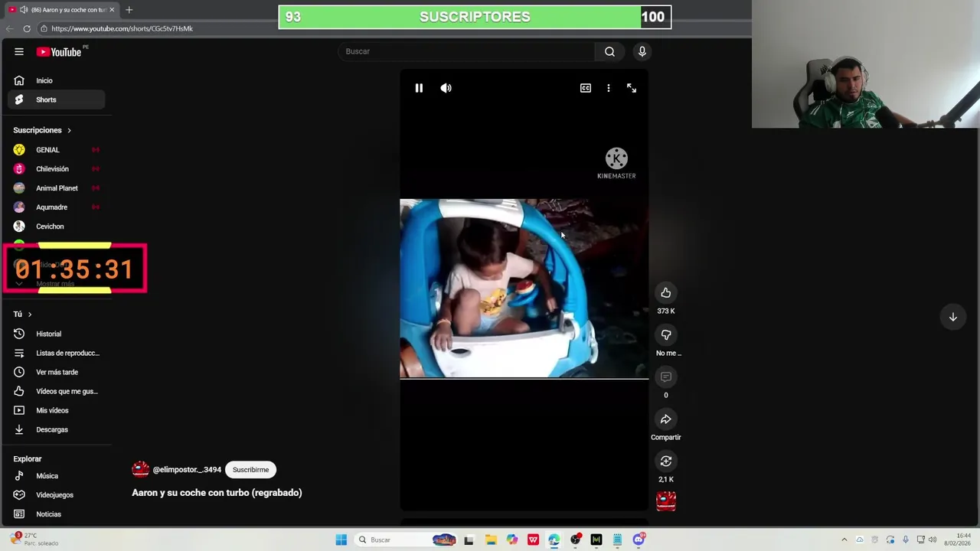The width and height of the screenshot is (980, 551).
Task: Open the sound source thumbnail
Action: pyautogui.click(x=666, y=501)
